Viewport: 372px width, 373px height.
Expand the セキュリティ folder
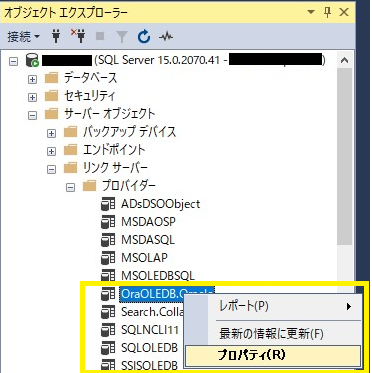coord(32,97)
